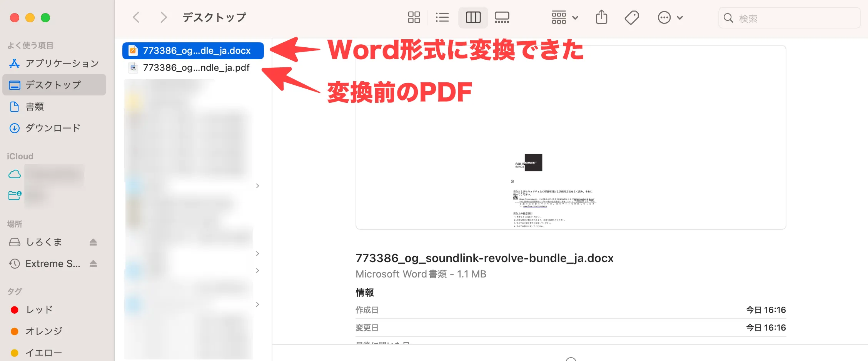The image size is (868, 361).
Task: Click the search magnifier icon
Action: 728,18
